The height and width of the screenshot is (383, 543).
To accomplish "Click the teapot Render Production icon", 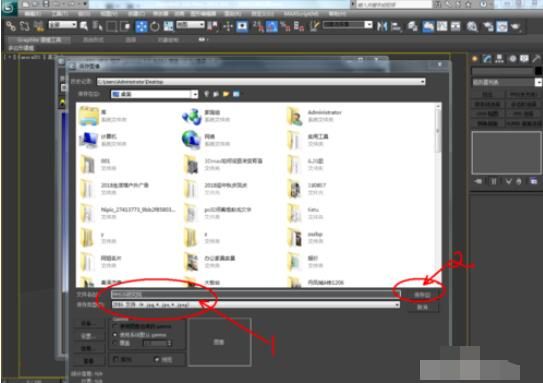I will (x=516, y=26).
